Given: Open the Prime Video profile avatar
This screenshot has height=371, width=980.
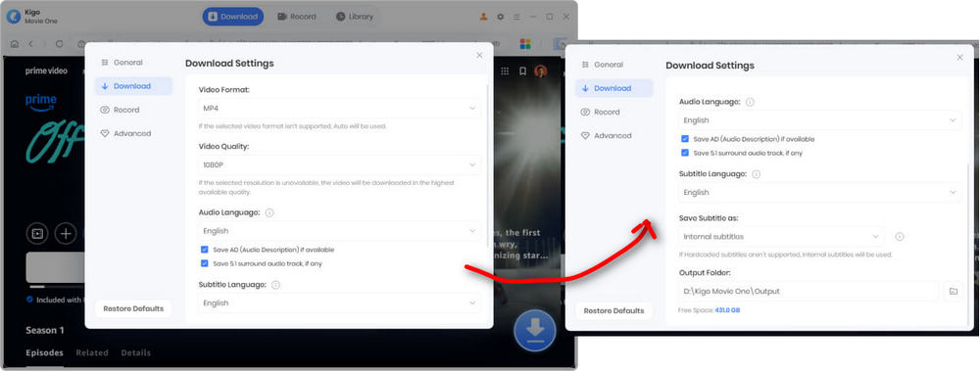Looking at the screenshot, I should click(x=541, y=71).
